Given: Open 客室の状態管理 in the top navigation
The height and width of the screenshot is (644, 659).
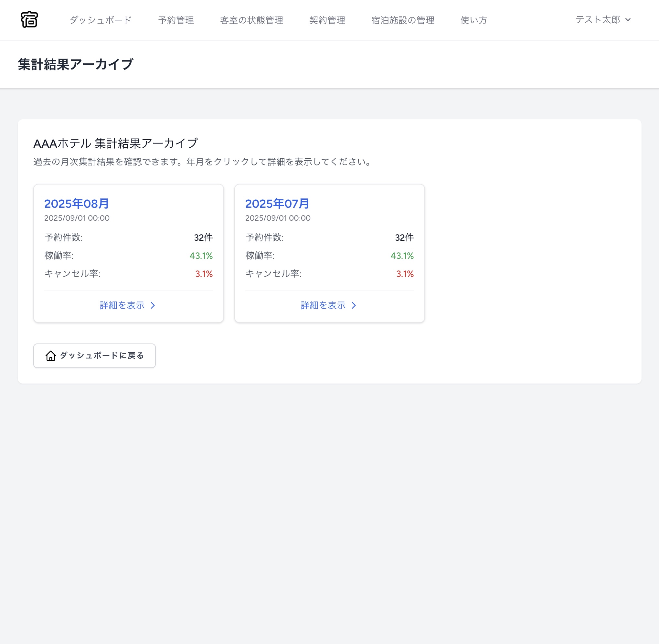Looking at the screenshot, I should pyautogui.click(x=252, y=20).
